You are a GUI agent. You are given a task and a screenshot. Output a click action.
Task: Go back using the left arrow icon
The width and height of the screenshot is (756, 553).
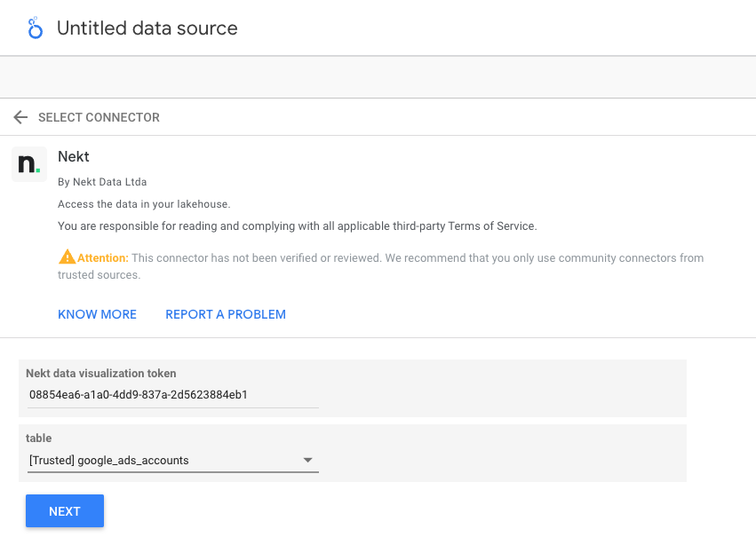(20, 117)
